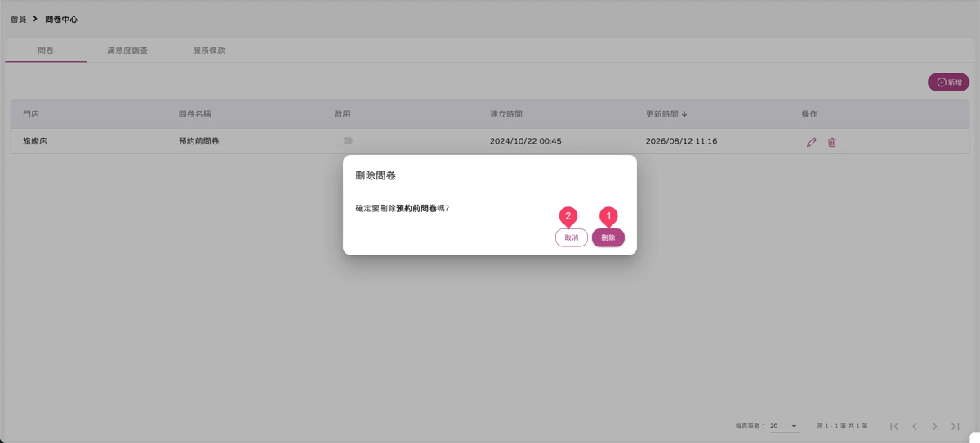Go to the next page
This screenshot has width=980, height=443.
point(935,427)
